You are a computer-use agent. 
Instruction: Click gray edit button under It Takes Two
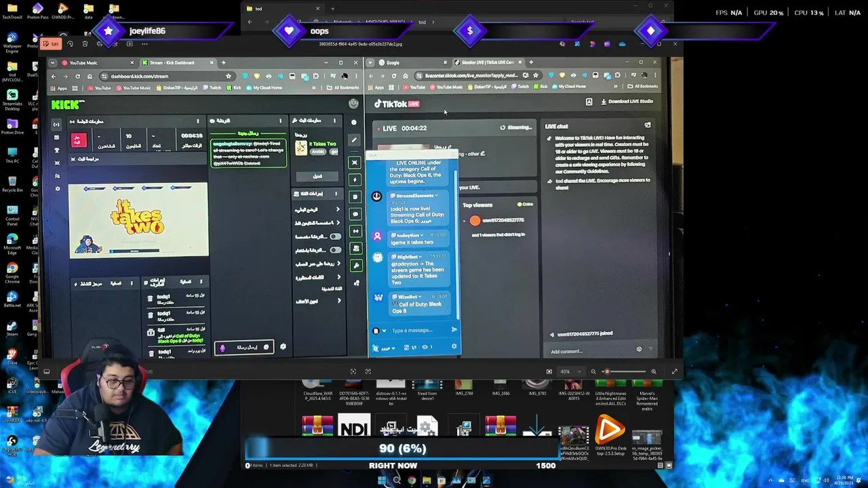click(x=317, y=176)
